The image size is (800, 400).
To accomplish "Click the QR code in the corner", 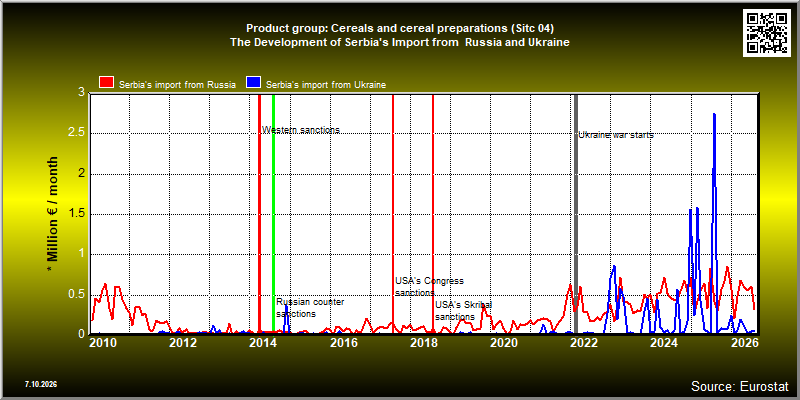I will click(768, 32).
